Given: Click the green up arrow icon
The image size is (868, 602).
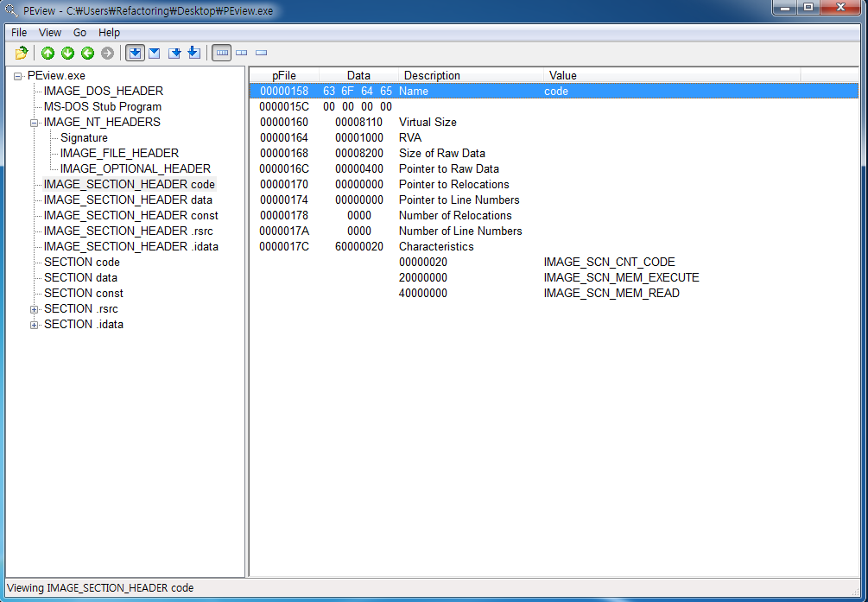Looking at the screenshot, I should [x=48, y=54].
